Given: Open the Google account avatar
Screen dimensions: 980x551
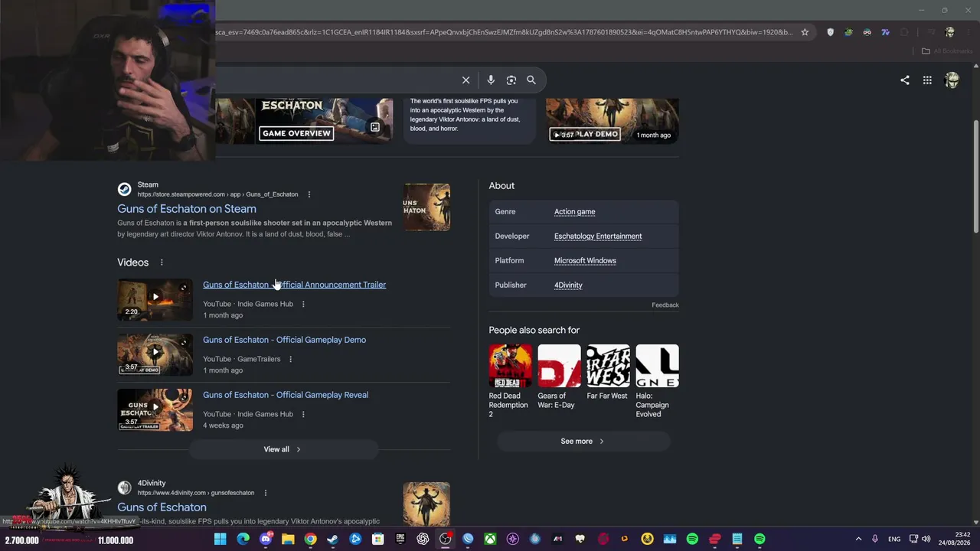Looking at the screenshot, I should point(952,80).
